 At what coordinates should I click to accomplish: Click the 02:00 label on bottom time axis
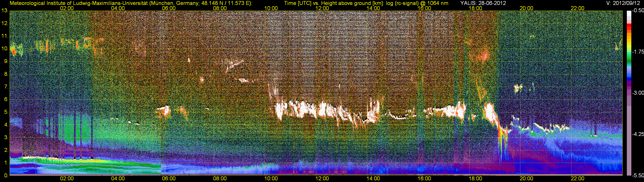pyautogui.click(x=67, y=179)
